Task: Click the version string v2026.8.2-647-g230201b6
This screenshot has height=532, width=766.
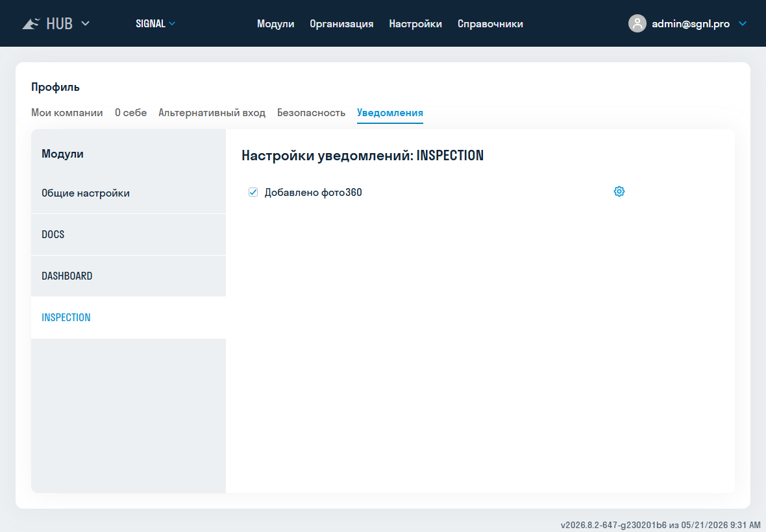Action: 613,525
